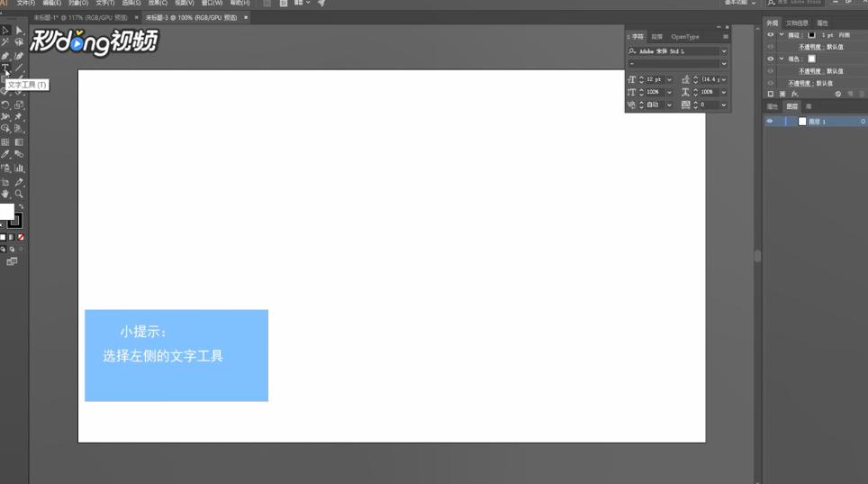Toggle eye of opacity row under stroke
868x484 pixels.
pos(771,47)
